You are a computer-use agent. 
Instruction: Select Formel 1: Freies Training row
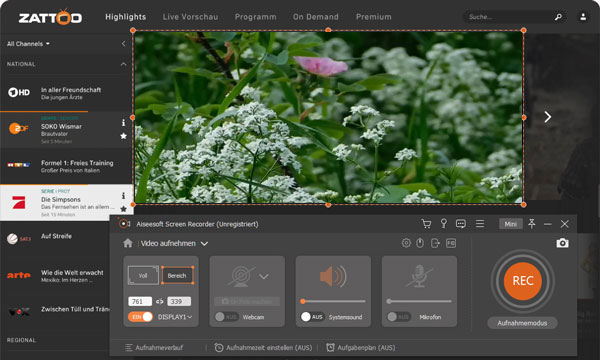[66, 166]
